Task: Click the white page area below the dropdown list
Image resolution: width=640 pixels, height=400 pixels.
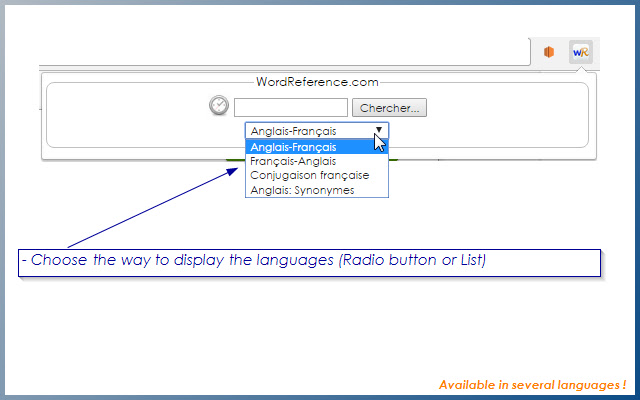Action: tap(317, 222)
